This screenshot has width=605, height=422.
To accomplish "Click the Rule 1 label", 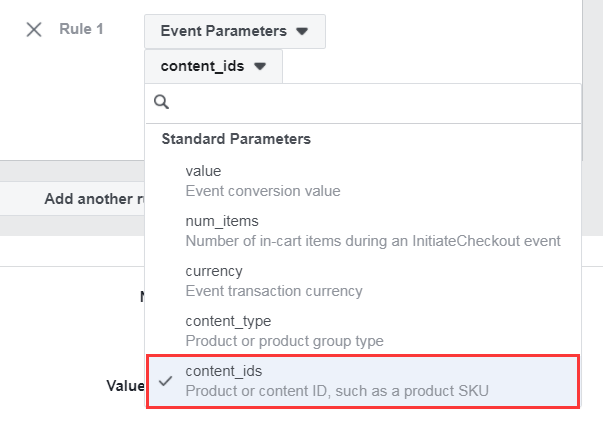I will coord(81,30).
